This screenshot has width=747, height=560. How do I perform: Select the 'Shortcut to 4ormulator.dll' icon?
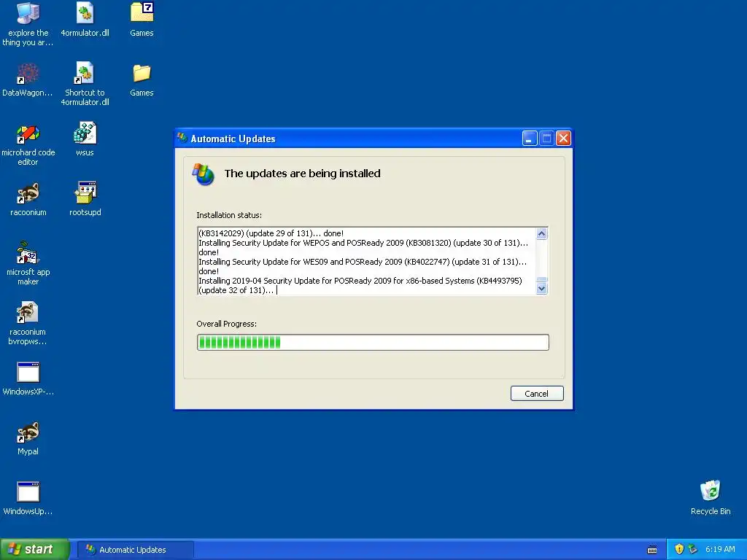(x=85, y=85)
